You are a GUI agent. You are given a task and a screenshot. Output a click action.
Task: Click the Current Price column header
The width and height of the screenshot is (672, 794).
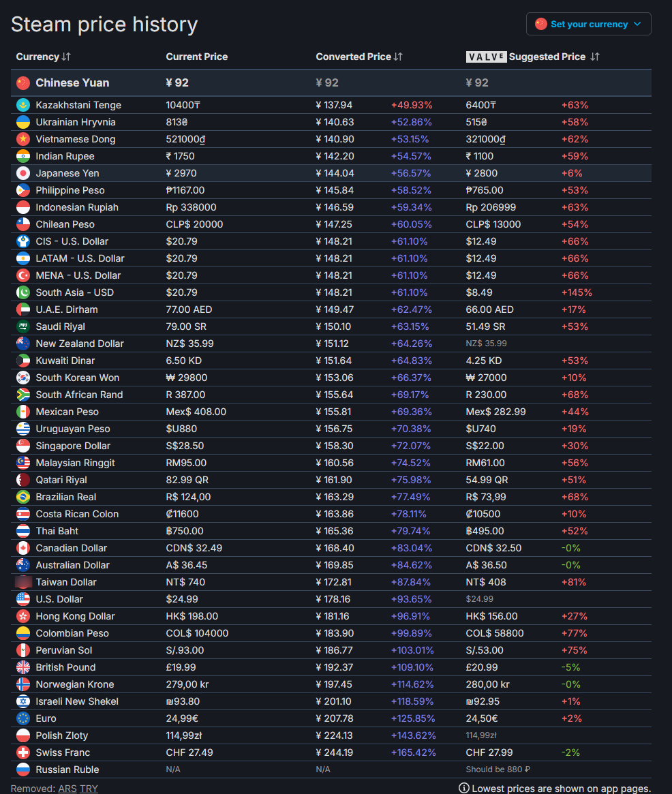(197, 57)
